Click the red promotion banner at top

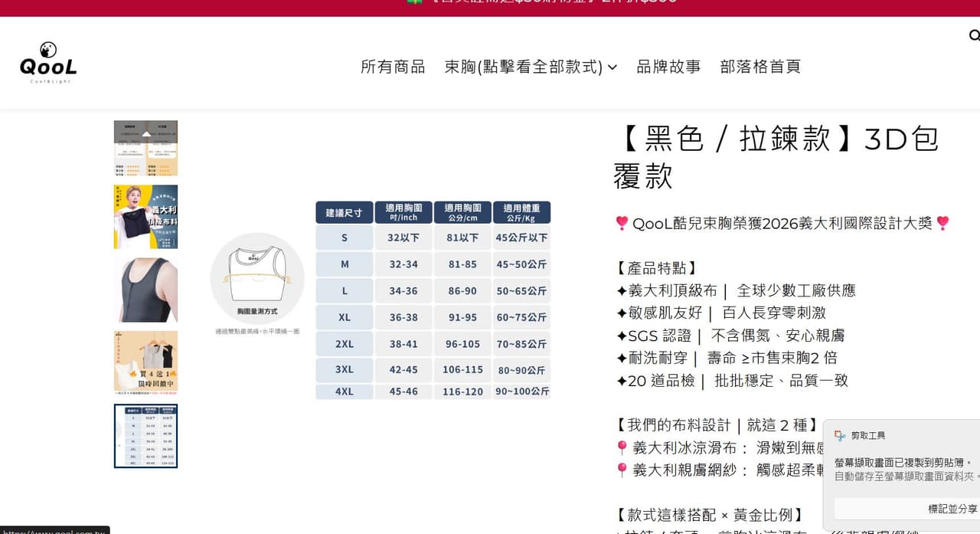[490, 8]
